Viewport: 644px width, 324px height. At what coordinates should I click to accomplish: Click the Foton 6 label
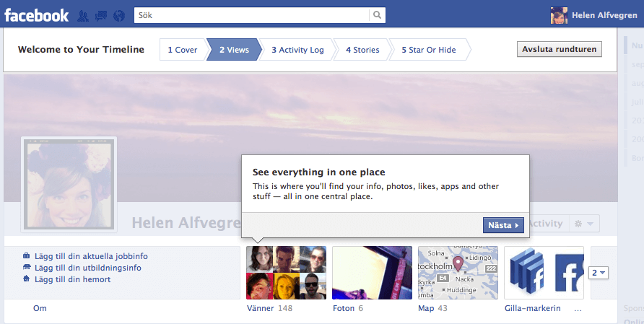(x=348, y=308)
